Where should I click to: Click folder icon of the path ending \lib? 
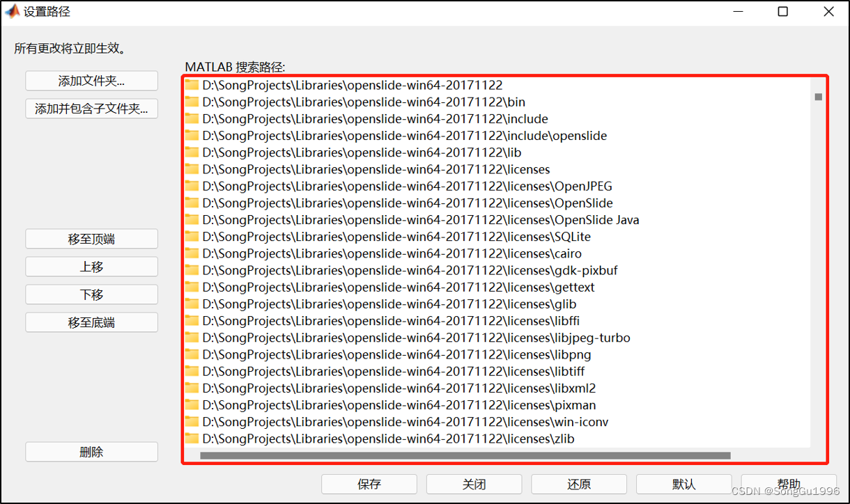192,152
